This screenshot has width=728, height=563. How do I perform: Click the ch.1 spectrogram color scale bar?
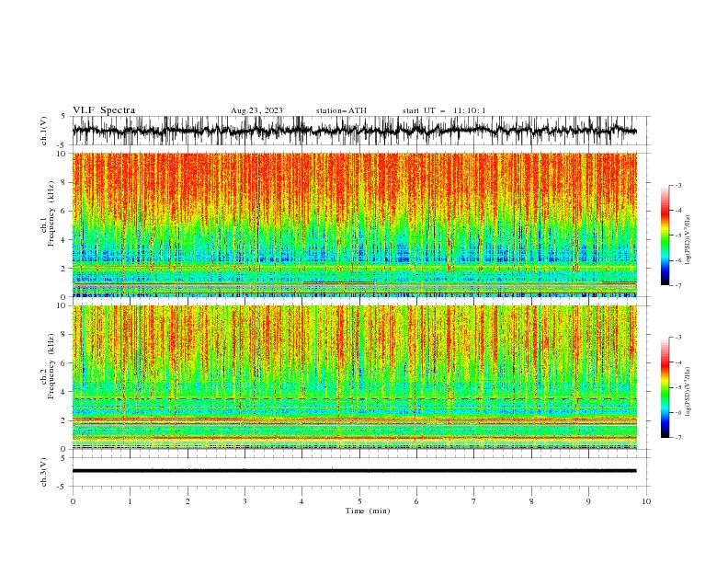click(665, 235)
